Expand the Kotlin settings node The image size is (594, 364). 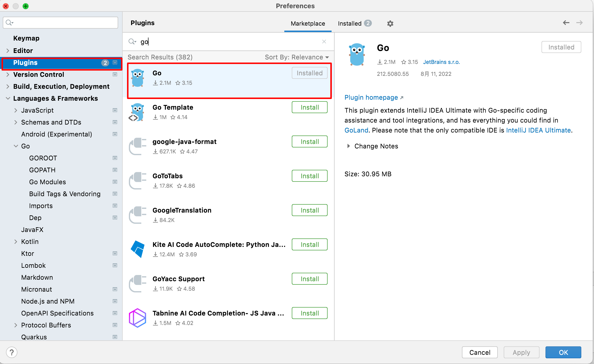point(16,242)
